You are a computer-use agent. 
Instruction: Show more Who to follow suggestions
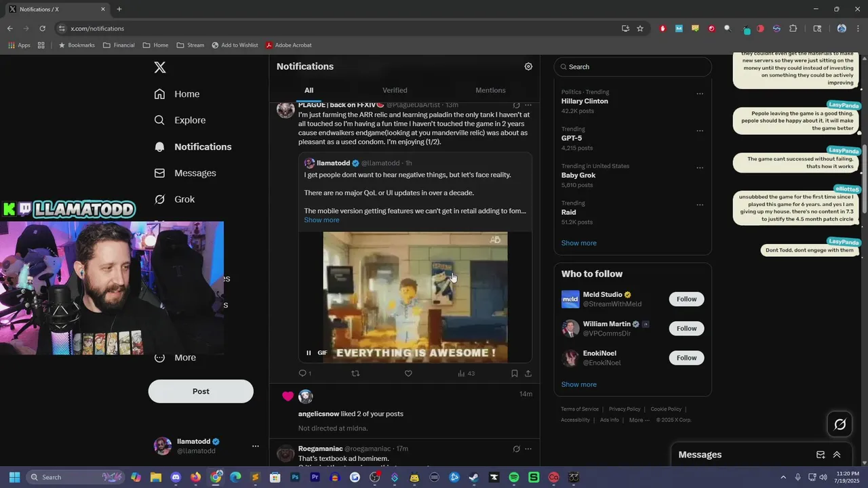(x=579, y=384)
